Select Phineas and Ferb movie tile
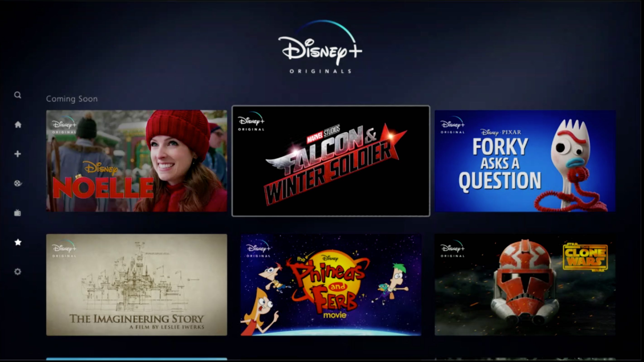This screenshot has height=362, width=644. [x=331, y=285]
